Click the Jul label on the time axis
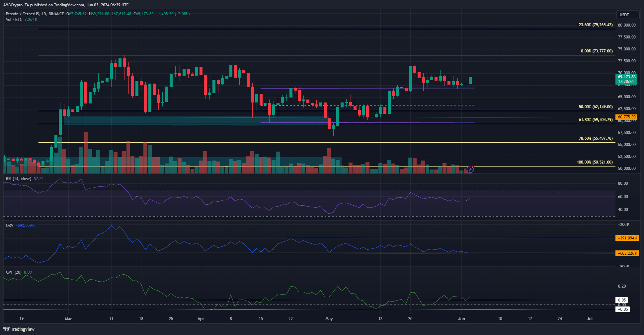644x335 pixels. tap(590, 319)
